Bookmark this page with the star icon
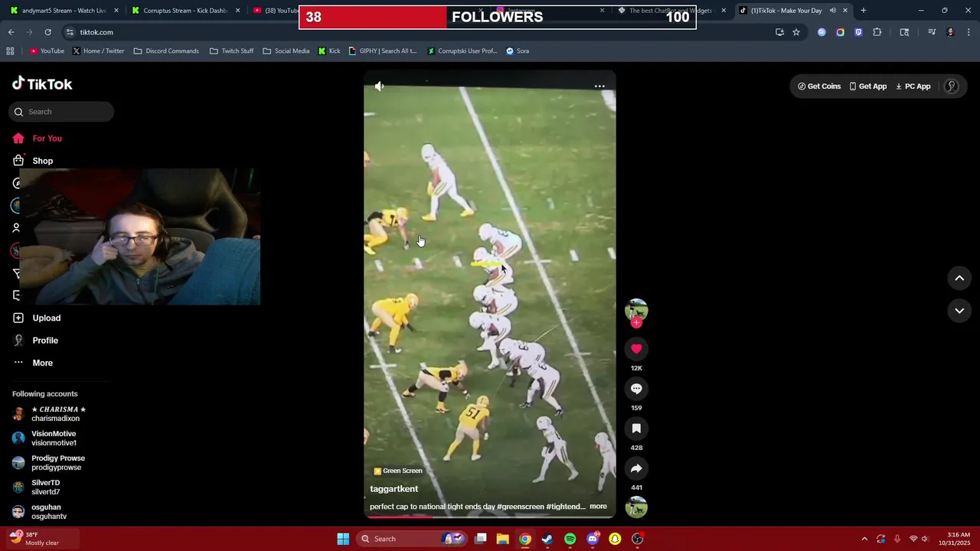The width and height of the screenshot is (980, 551). point(796,32)
